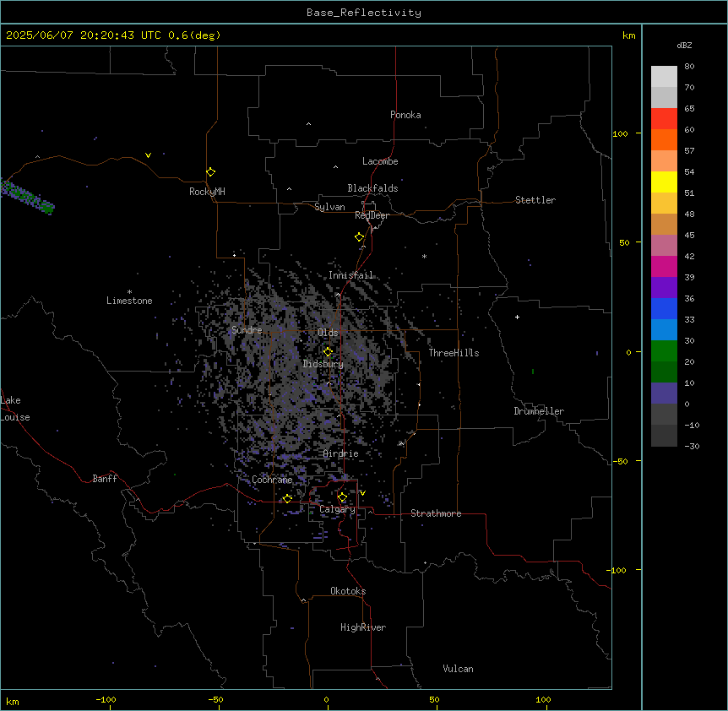The image size is (728, 711).
Task: Click the green radar echo streak at left edge
Action: click(x=28, y=198)
